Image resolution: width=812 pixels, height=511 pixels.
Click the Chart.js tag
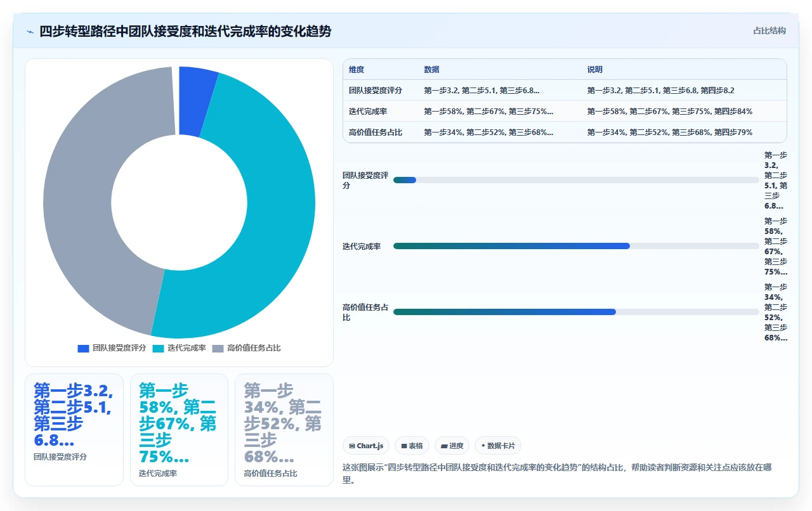click(366, 446)
